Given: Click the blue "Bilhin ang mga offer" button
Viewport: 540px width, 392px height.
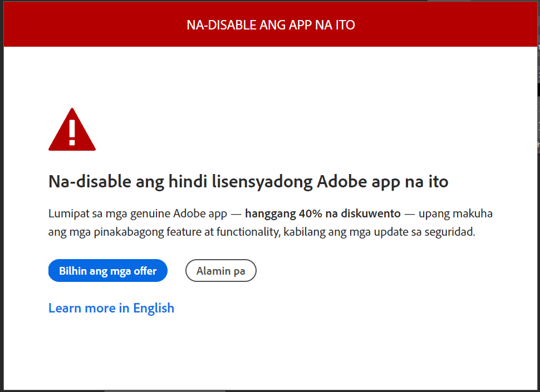Looking at the screenshot, I should pos(108,271).
